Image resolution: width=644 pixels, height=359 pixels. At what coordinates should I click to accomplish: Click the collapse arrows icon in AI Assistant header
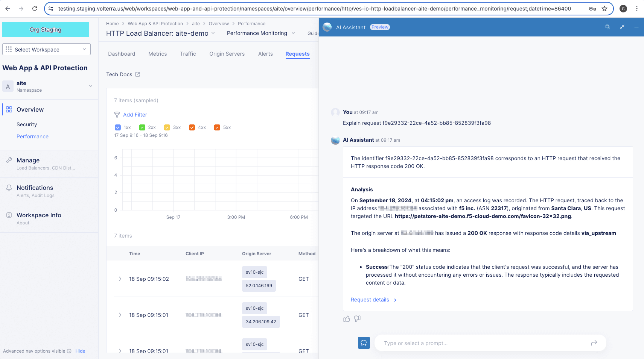click(x=622, y=27)
